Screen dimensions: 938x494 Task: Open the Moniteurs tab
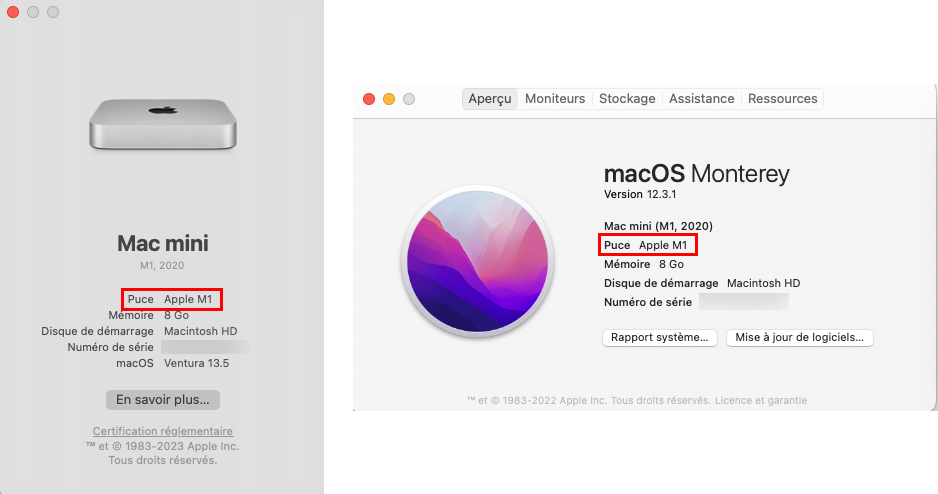click(x=555, y=99)
